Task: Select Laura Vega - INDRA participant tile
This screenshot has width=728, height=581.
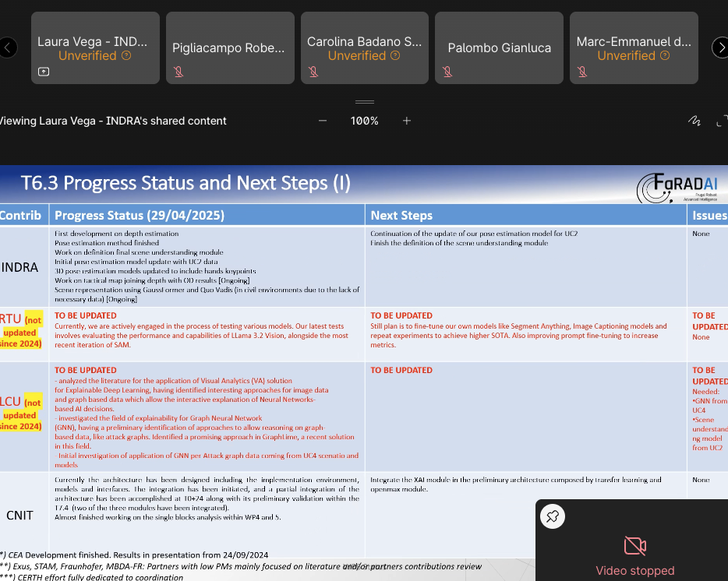Action: [95, 48]
